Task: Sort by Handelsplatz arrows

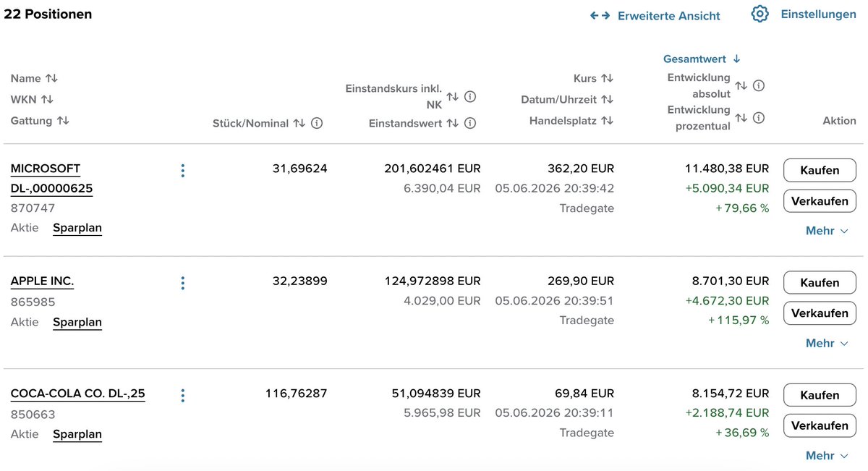Action: pyautogui.click(x=607, y=121)
